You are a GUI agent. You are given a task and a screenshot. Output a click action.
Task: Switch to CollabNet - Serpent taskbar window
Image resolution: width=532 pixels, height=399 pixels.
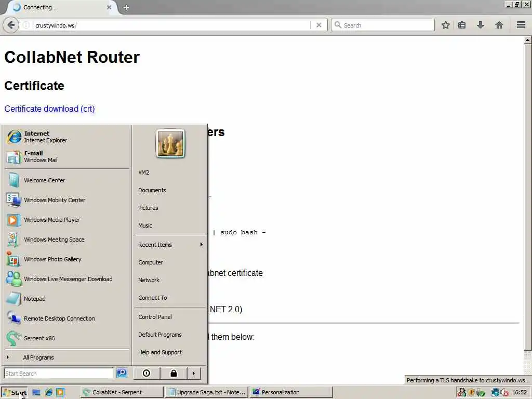pos(122,392)
